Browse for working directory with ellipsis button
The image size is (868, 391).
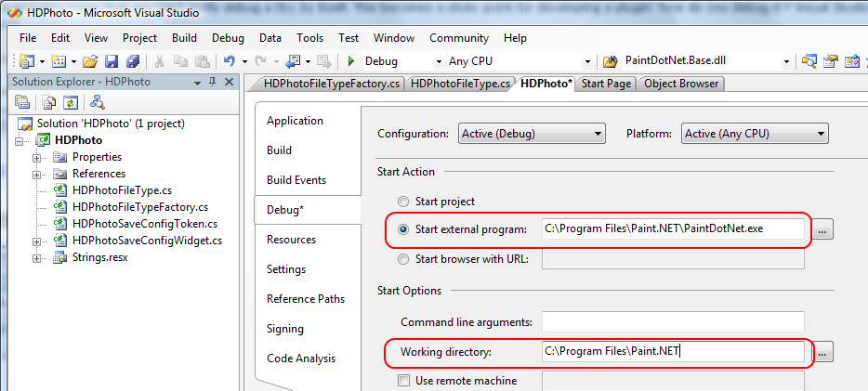[822, 352]
